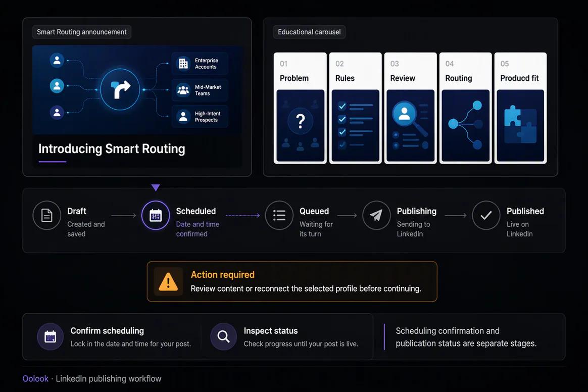Click the checklist icon in Rules card
The height and width of the screenshot is (392, 588).
point(355,125)
